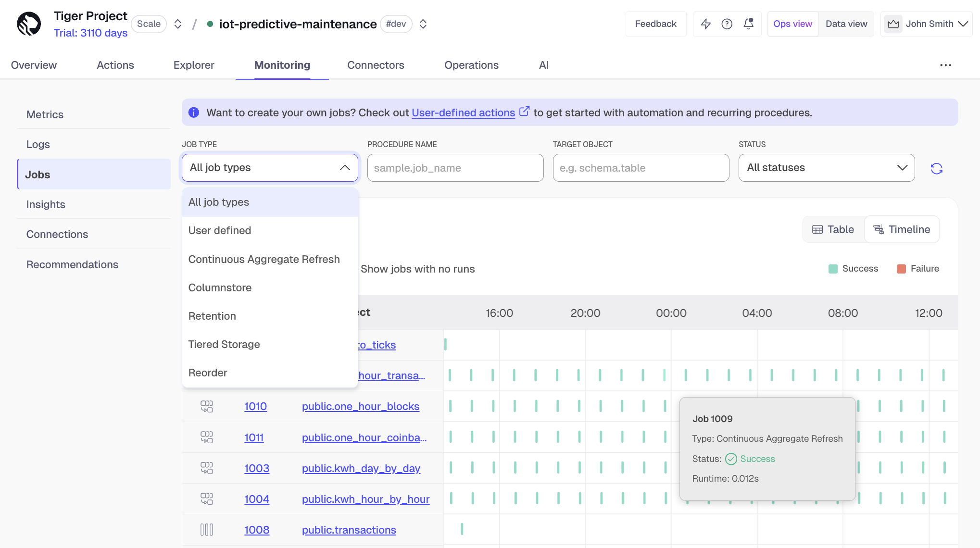Go to Insights in sidebar
This screenshot has height=548, width=980.
(46, 205)
